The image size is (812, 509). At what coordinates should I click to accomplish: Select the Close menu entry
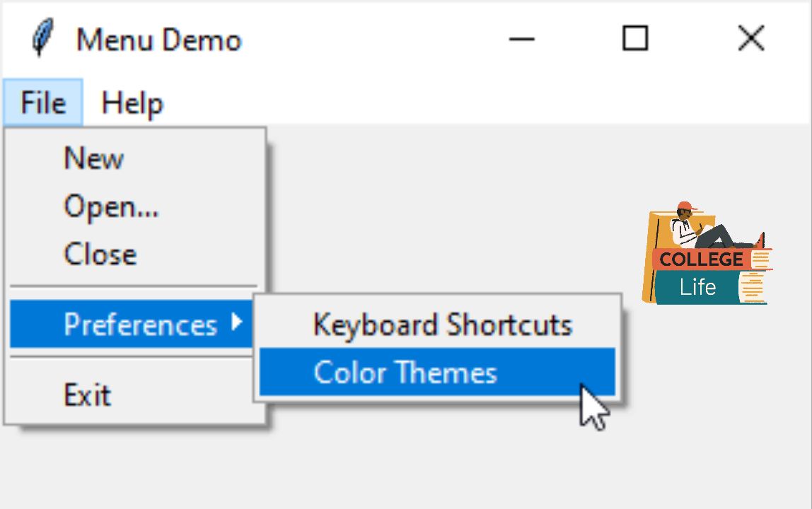point(100,255)
